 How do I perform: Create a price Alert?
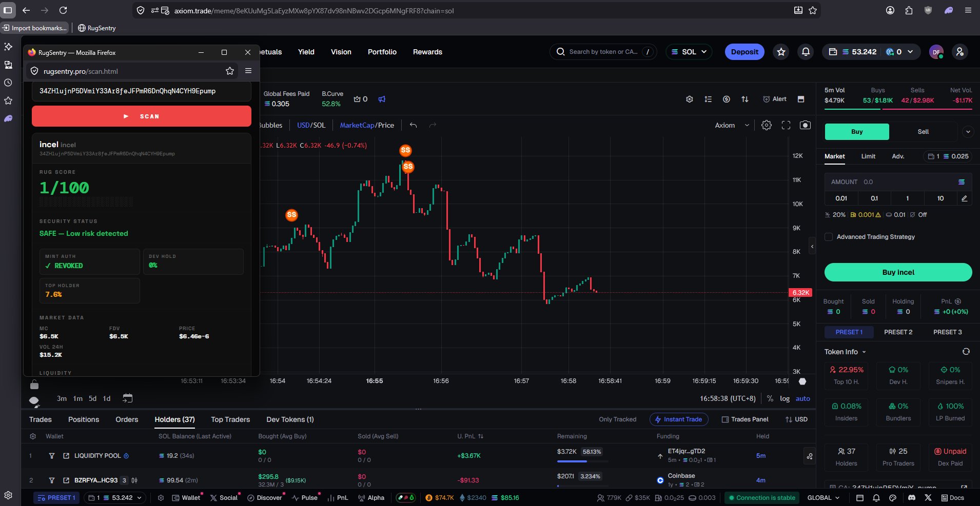tap(775, 99)
